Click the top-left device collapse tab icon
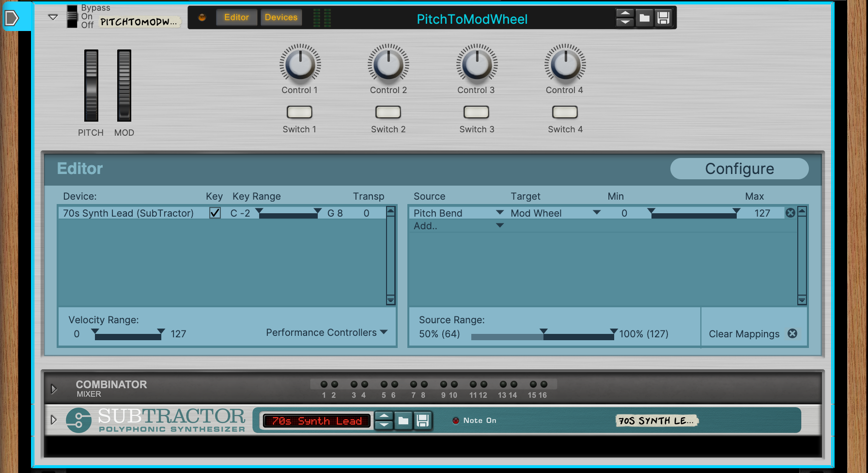The image size is (868, 473). click(x=11, y=18)
